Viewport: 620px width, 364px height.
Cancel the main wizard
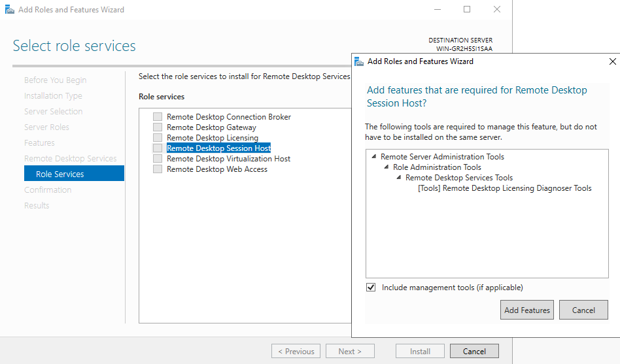474,351
